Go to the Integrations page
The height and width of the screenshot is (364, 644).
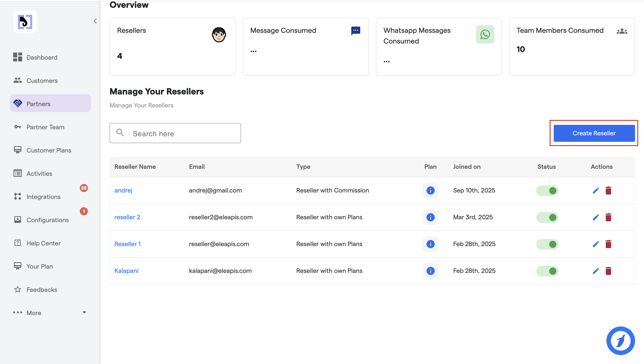click(x=43, y=197)
